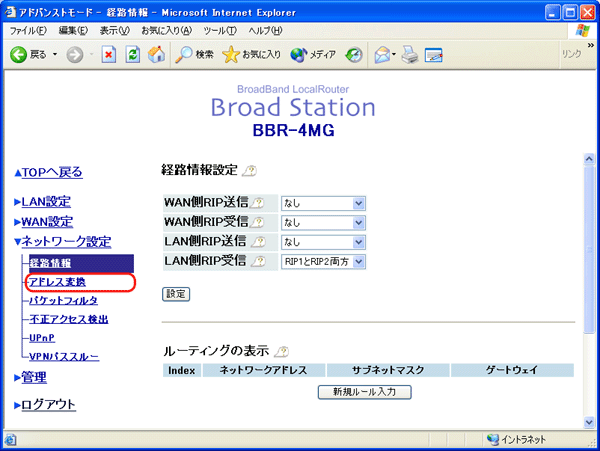Click the scrollbar up arrow
The width and height of the screenshot is (600, 451).
click(589, 159)
